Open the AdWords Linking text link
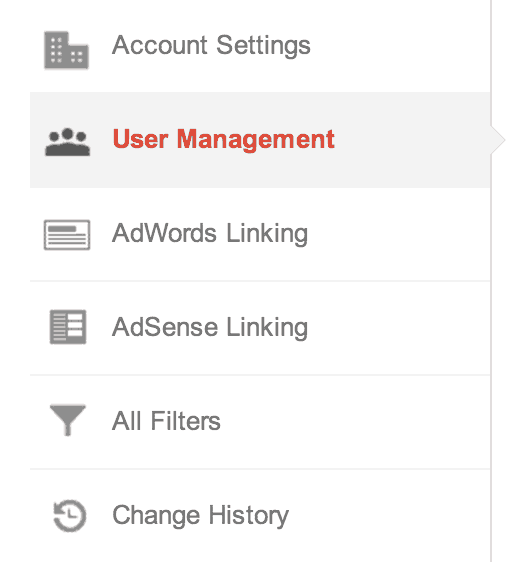Viewport: 508px width, 562px height. click(x=210, y=234)
